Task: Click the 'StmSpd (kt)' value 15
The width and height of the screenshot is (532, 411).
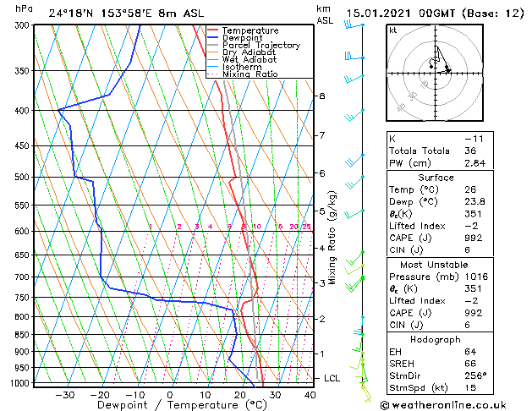Action: click(x=470, y=388)
